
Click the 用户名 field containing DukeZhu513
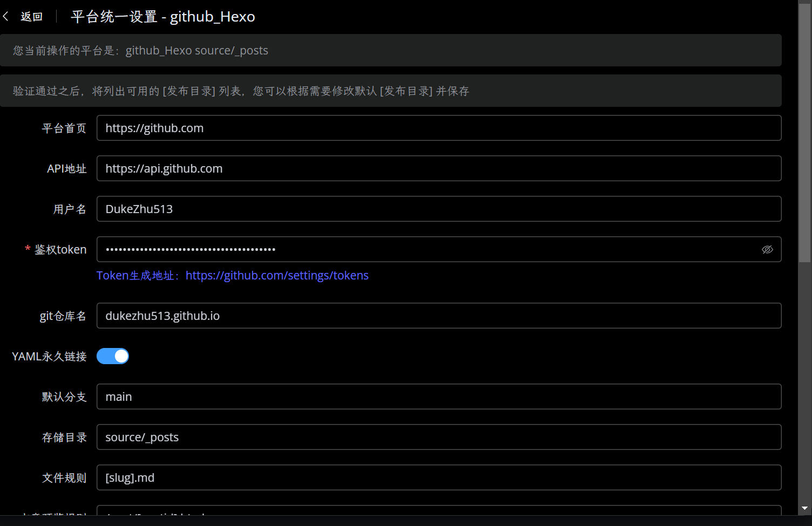click(438, 209)
